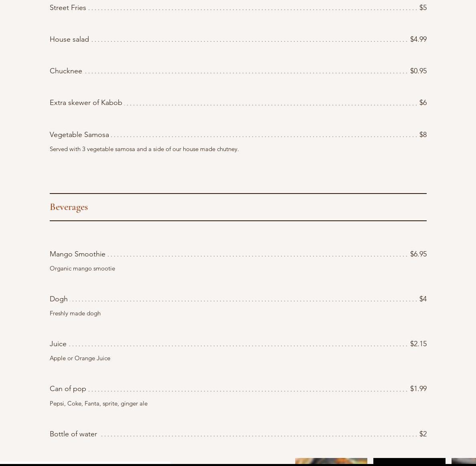The width and height of the screenshot is (476, 466).
Task: Open the black gallery thumbnail
Action: tap(409, 461)
